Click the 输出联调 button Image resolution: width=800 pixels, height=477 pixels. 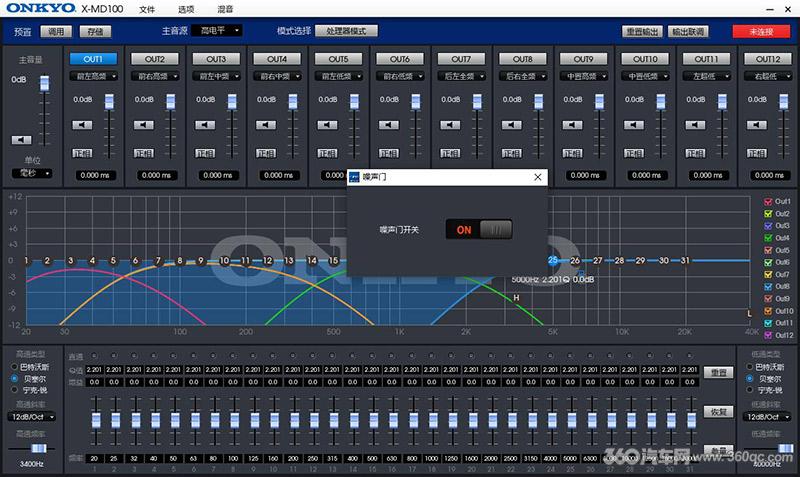(x=688, y=32)
